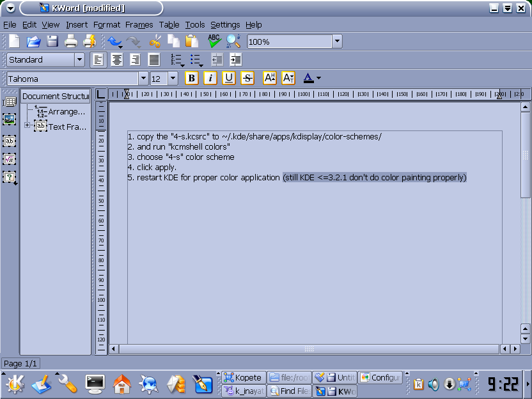This screenshot has width=532, height=399.
Task: Select the part frame tool in sidebar
Action: pyautogui.click(x=10, y=177)
